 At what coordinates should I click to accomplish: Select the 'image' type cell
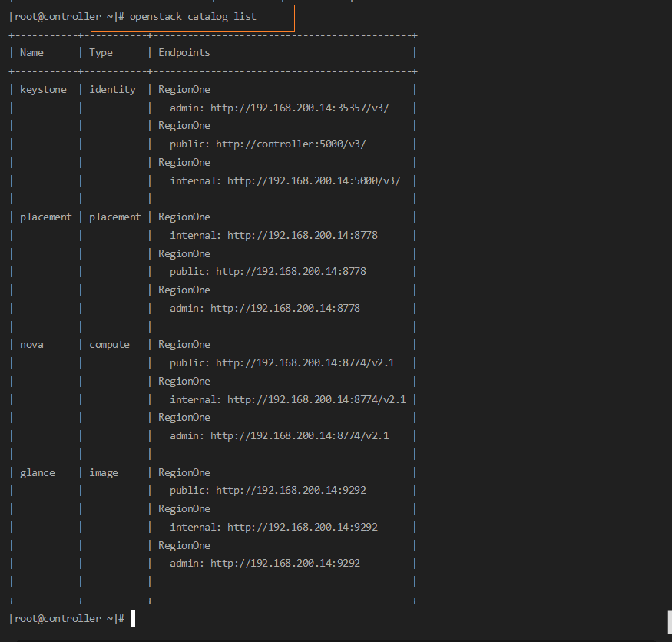pos(104,473)
